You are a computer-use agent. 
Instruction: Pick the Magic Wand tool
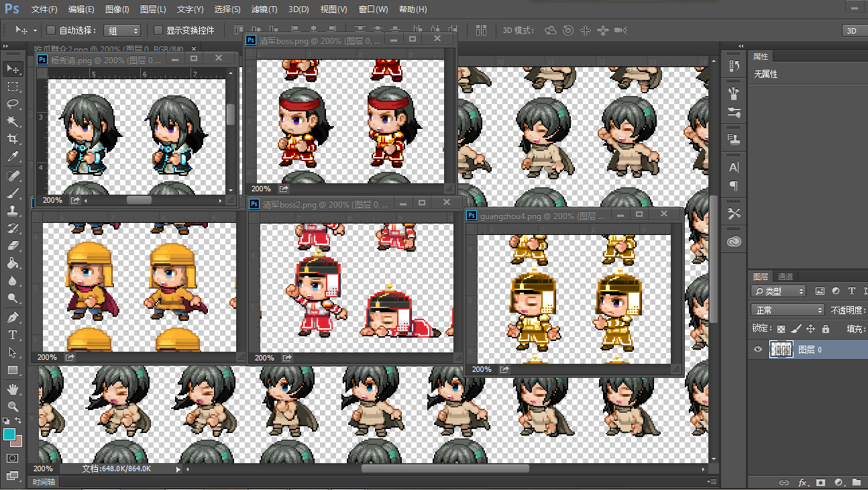coord(13,121)
